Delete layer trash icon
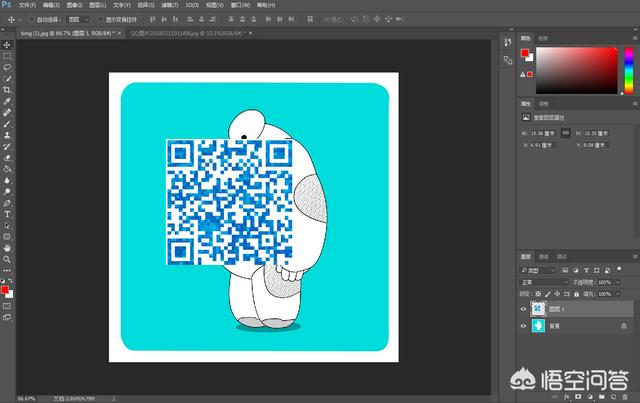The width and height of the screenshot is (640, 403). 625,396
